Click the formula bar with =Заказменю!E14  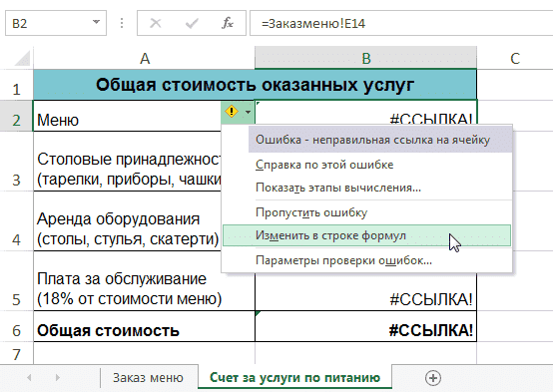(401, 23)
